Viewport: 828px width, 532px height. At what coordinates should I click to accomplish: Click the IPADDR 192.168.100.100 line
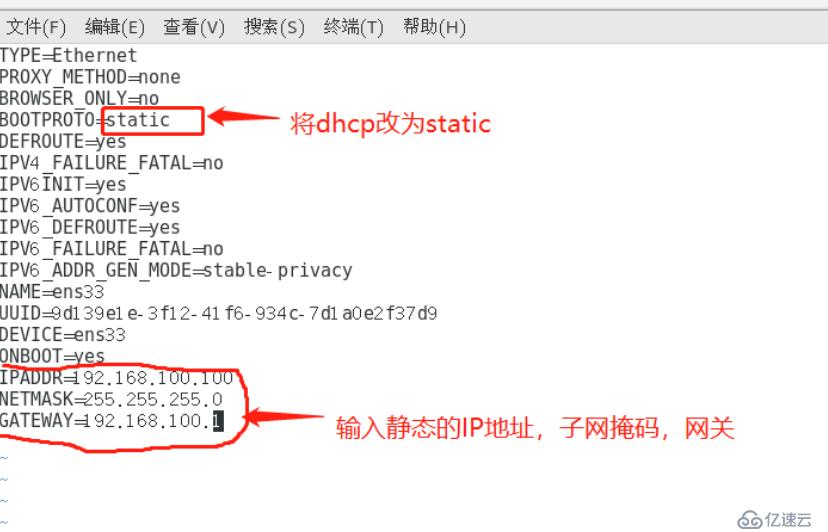pos(116,378)
